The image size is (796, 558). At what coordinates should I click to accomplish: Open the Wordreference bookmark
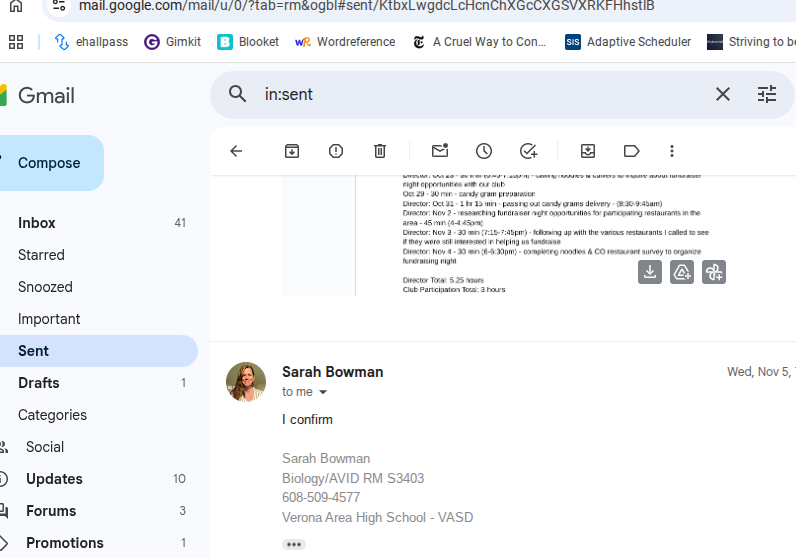click(x=345, y=42)
